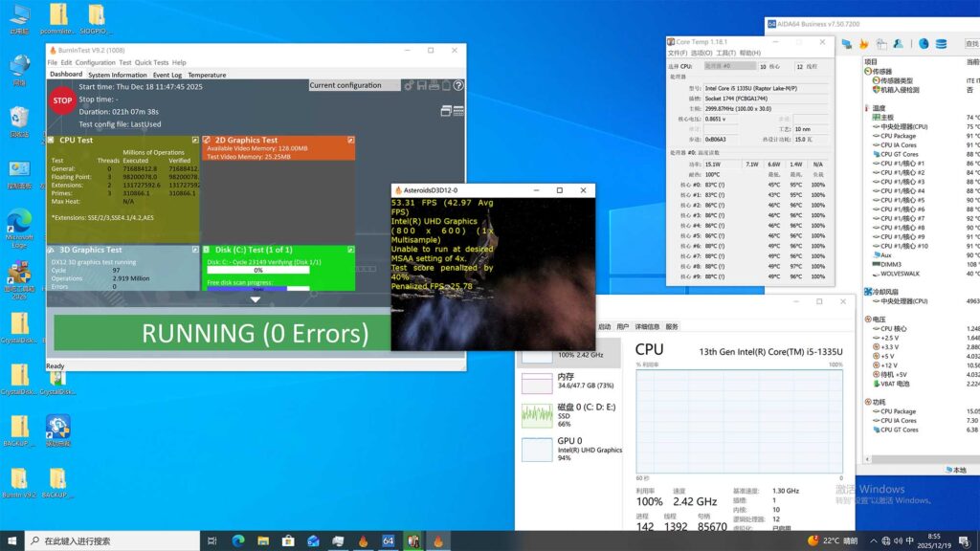
Task: Open File Explorer from the taskbar
Action: 263,541
